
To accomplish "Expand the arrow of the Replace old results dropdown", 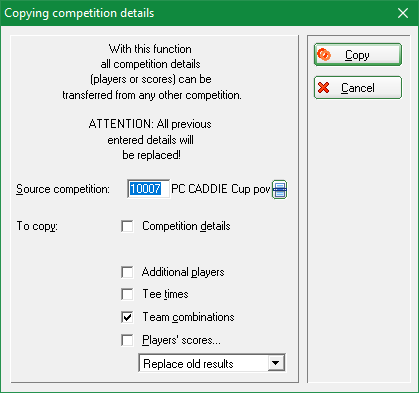I will pos(276,363).
